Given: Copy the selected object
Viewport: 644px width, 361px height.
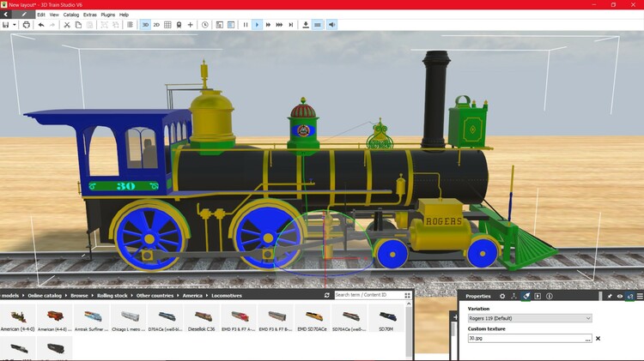Looking at the screenshot, I should pos(78,25).
